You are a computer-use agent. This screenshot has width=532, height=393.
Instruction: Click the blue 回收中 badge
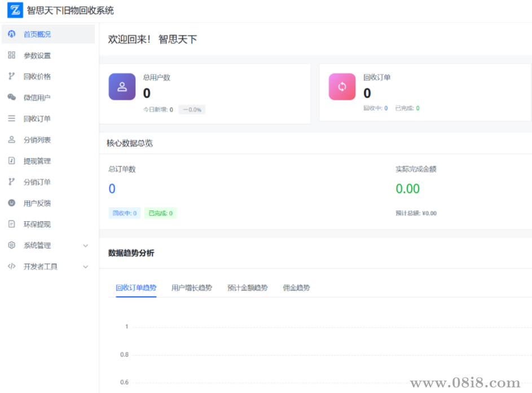click(x=124, y=213)
